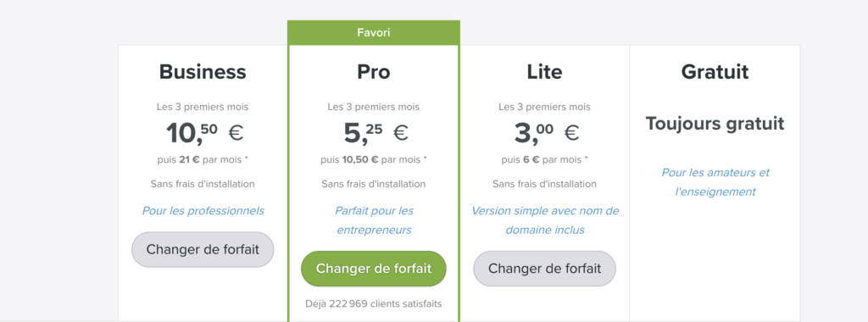This screenshot has height=322, width=868.
Task: Click Déjà 222 969 clients satisfaits text
Action: (374, 303)
